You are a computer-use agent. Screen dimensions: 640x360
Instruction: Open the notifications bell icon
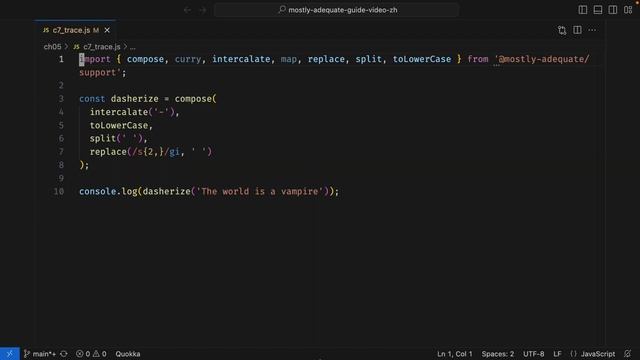tap(628, 354)
